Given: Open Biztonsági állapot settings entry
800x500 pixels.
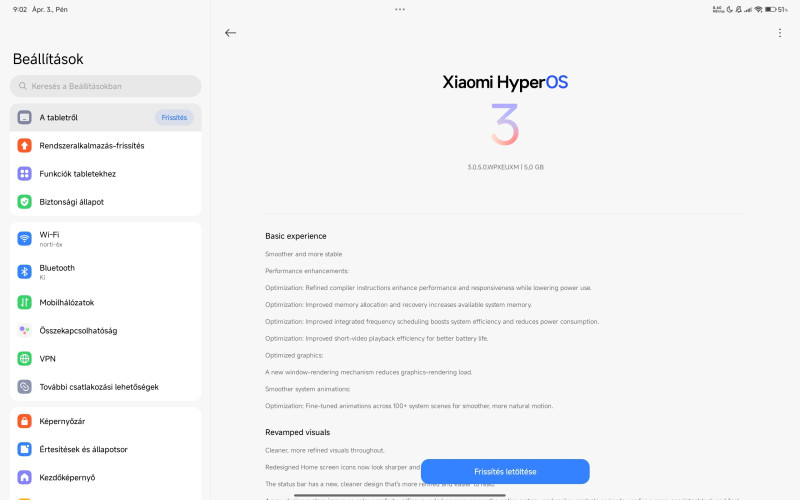Looking at the screenshot, I should pyautogui.click(x=106, y=202).
